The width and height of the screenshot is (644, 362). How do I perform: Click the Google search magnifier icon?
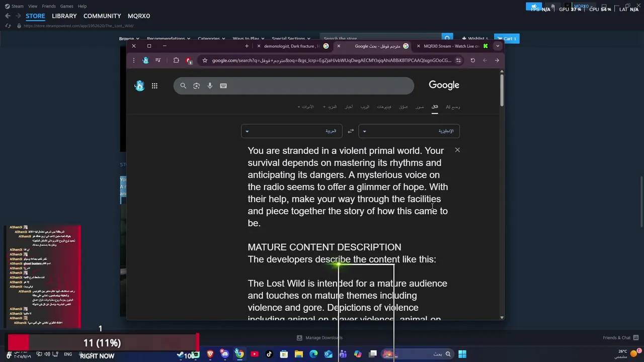(183, 86)
